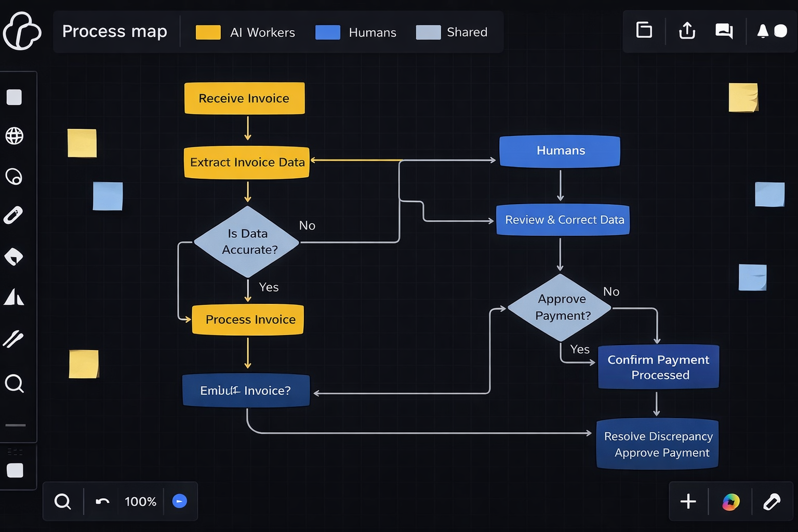Select the Sticky Note tool
The width and height of the screenshot is (798, 532).
point(15,256)
